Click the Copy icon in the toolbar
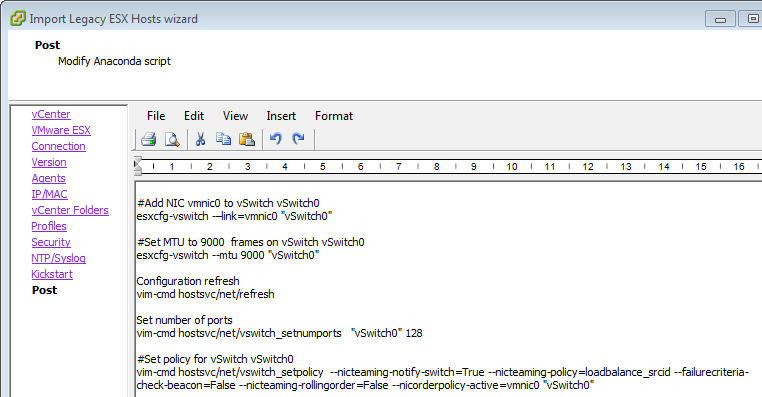The height and width of the screenshot is (397, 762). point(224,139)
